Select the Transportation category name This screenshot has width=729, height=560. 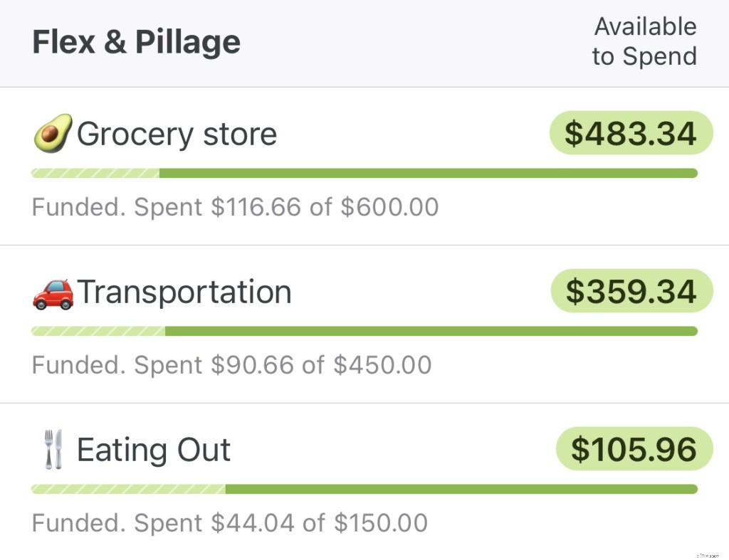[184, 292]
